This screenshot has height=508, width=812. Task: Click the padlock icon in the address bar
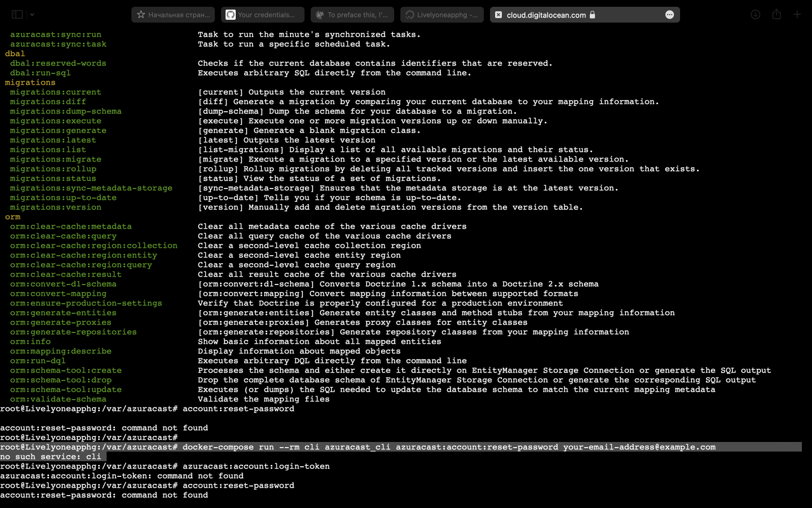coord(593,15)
